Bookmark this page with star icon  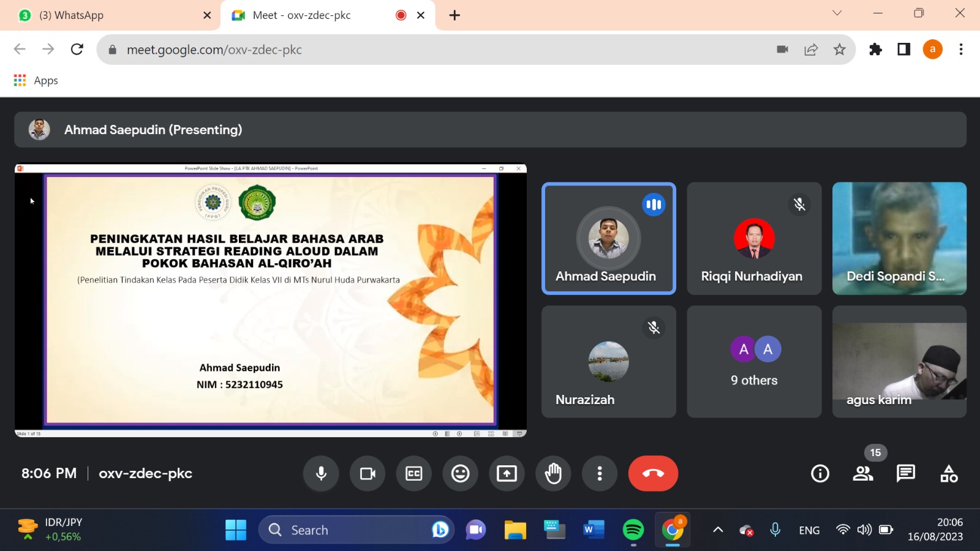pos(839,50)
